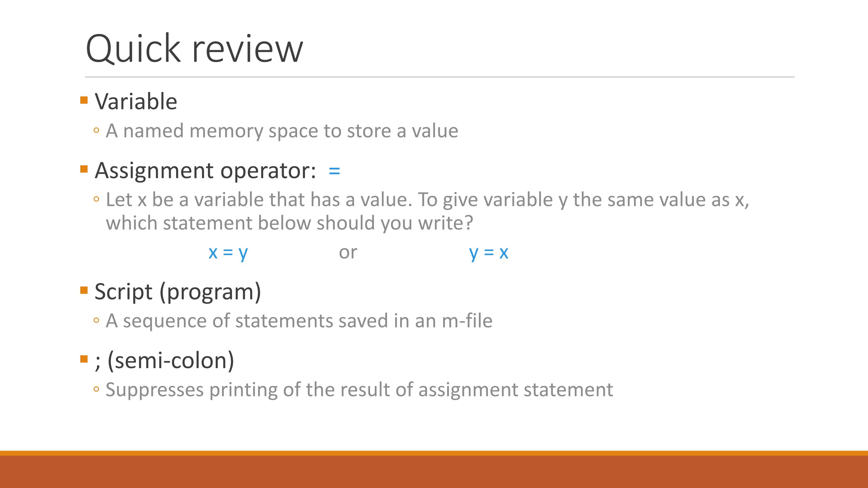
Task: Click the blue '=' after 'Assignment operator:'
Action: click(334, 171)
